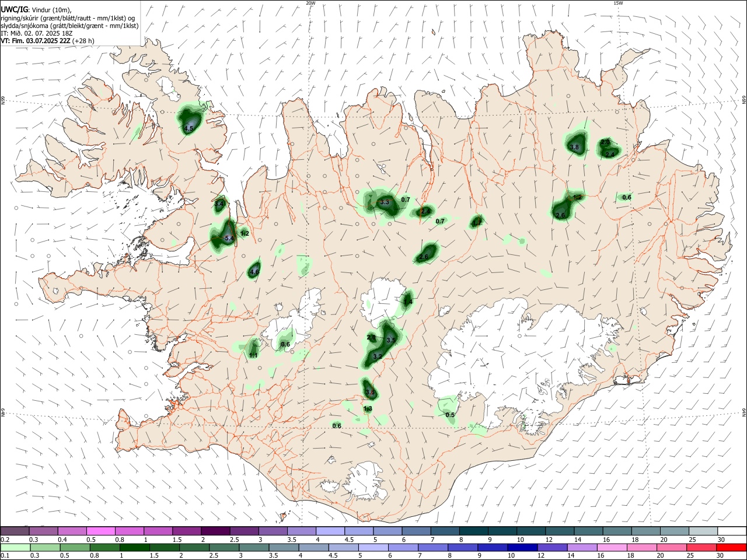Select the dark teal top-row swatch labeled 8
Screen dimensions: 747x560
click(473, 531)
